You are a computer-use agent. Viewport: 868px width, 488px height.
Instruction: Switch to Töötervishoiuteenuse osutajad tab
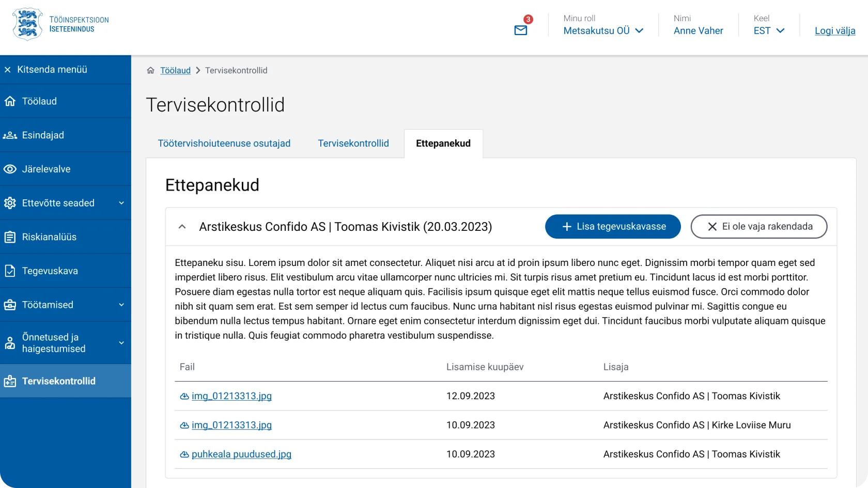tap(224, 144)
